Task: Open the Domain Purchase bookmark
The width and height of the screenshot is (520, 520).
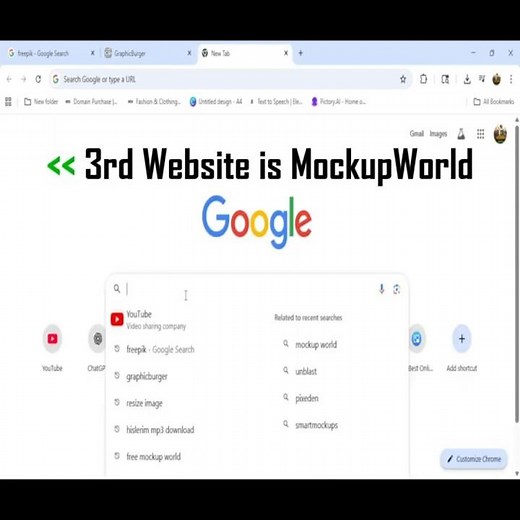Action: coord(91,102)
